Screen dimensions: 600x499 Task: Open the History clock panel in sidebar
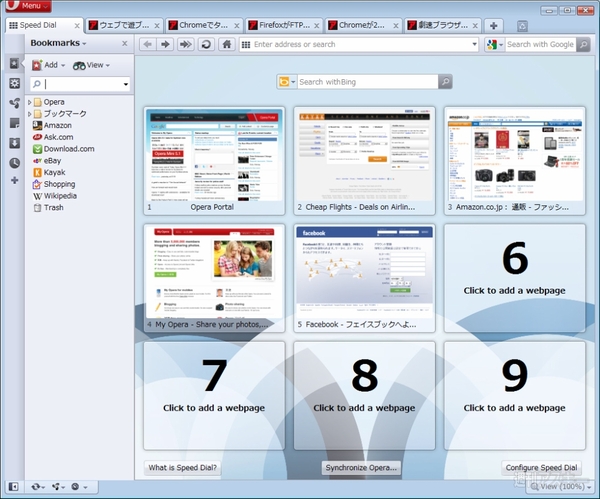point(15,163)
